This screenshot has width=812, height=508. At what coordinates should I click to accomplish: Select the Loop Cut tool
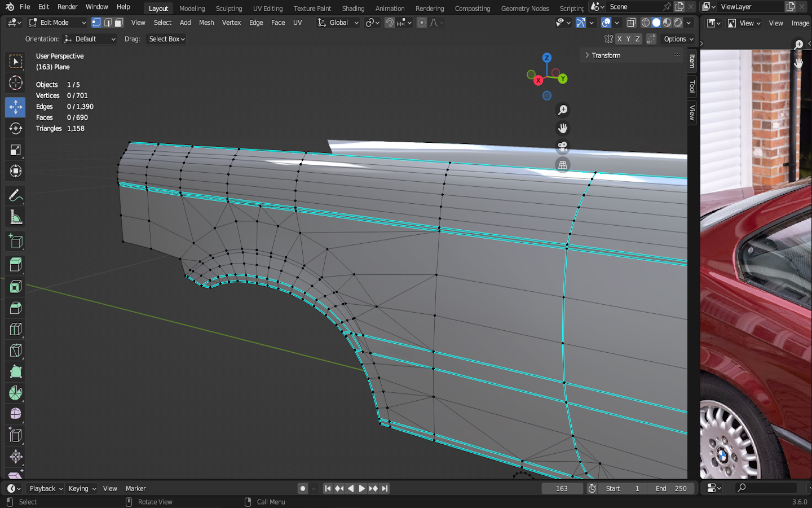(15, 330)
